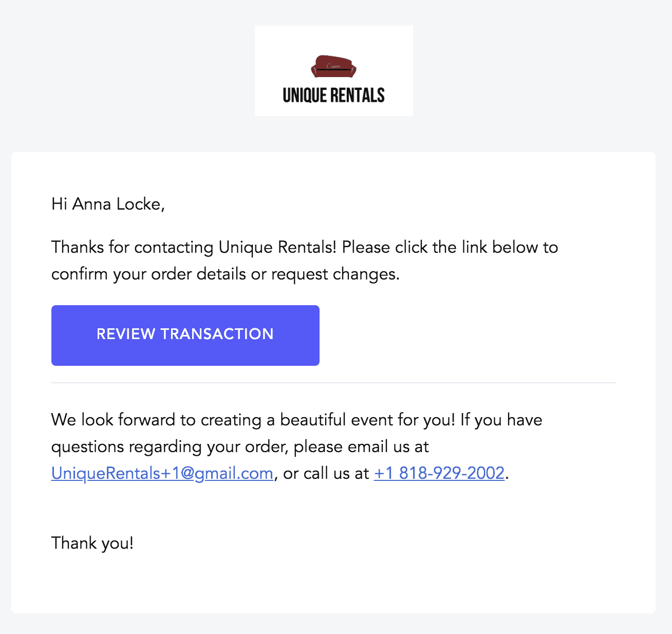Image resolution: width=672 pixels, height=634 pixels.
Task: Select the 'Thank you!' closing text
Action: click(x=92, y=543)
